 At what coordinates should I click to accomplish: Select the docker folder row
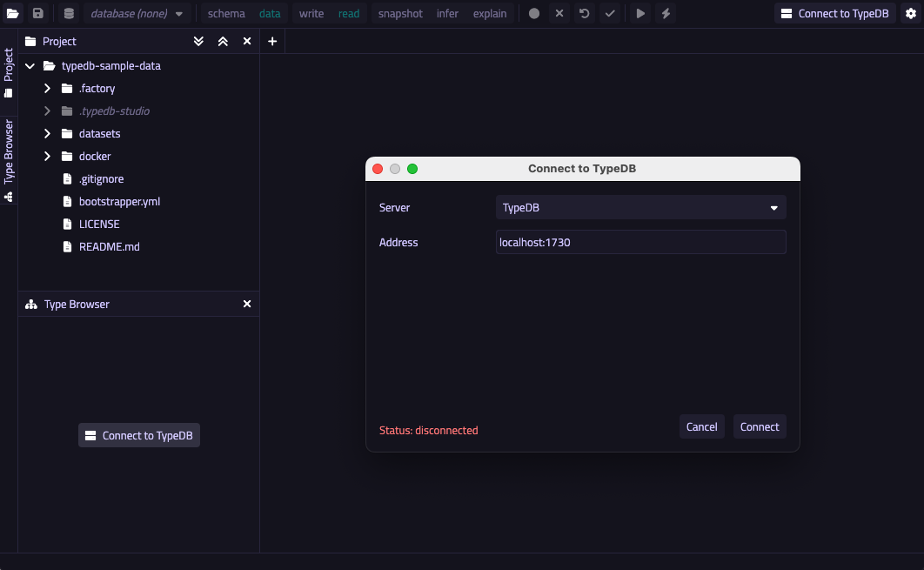point(138,156)
